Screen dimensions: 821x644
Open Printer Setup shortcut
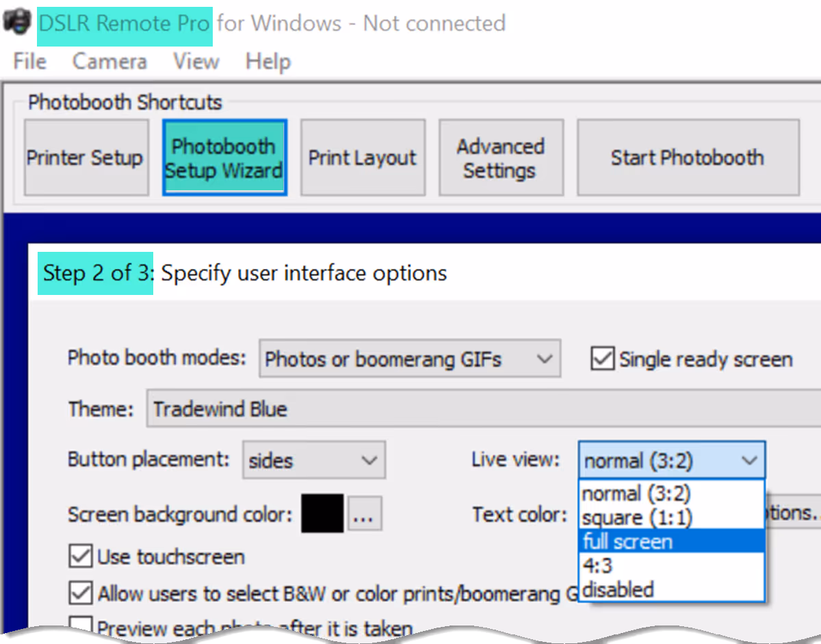(x=86, y=158)
